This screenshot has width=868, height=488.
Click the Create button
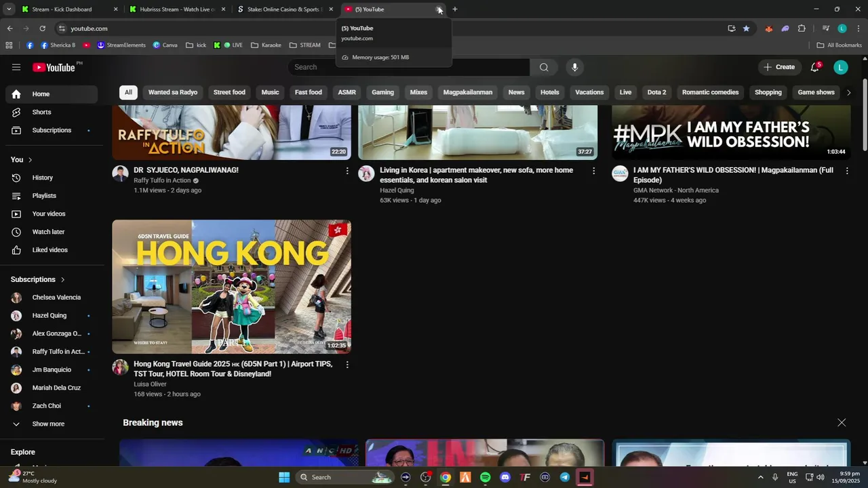tap(778, 67)
